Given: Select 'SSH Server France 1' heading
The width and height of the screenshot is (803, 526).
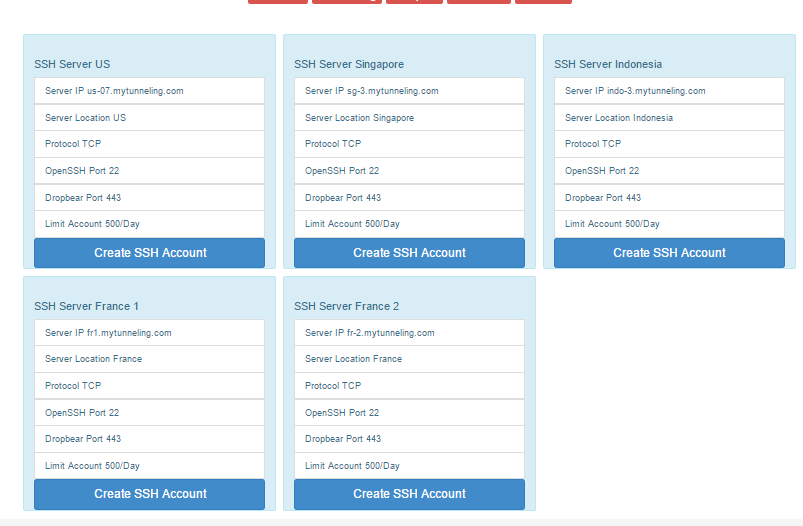Looking at the screenshot, I should pyautogui.click(x=87, y=306).
